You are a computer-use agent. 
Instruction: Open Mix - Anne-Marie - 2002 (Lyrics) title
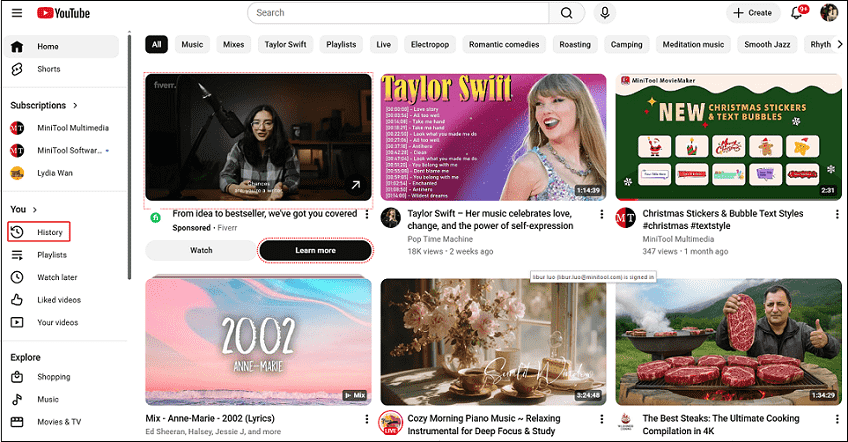pos(210,419)
